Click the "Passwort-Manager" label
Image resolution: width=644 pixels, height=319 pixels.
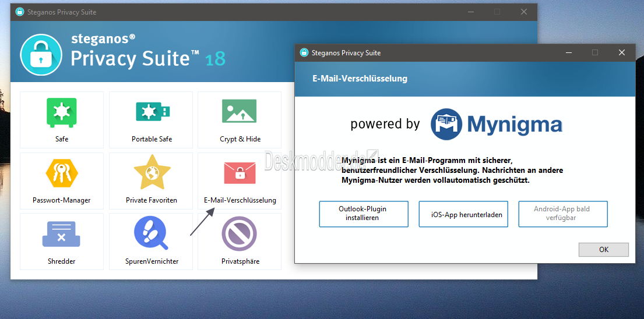(62, 200)
